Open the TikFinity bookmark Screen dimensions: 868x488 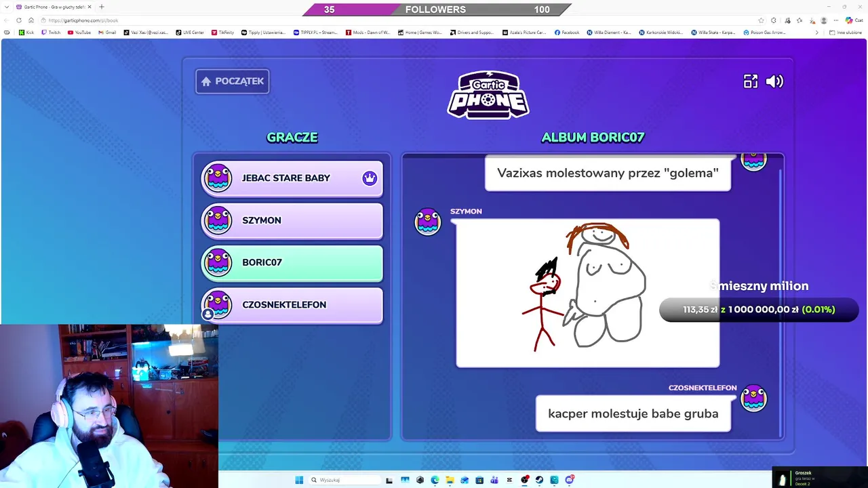222,33
